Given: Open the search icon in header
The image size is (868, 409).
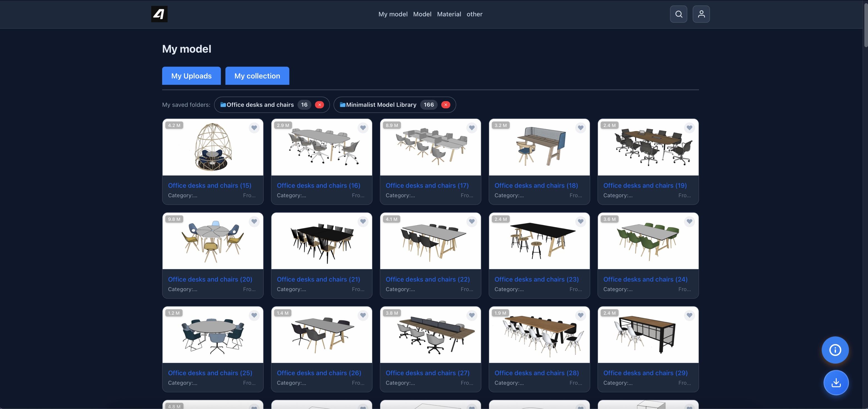Looking at the screenshot, I should click(x=678, y=14).
